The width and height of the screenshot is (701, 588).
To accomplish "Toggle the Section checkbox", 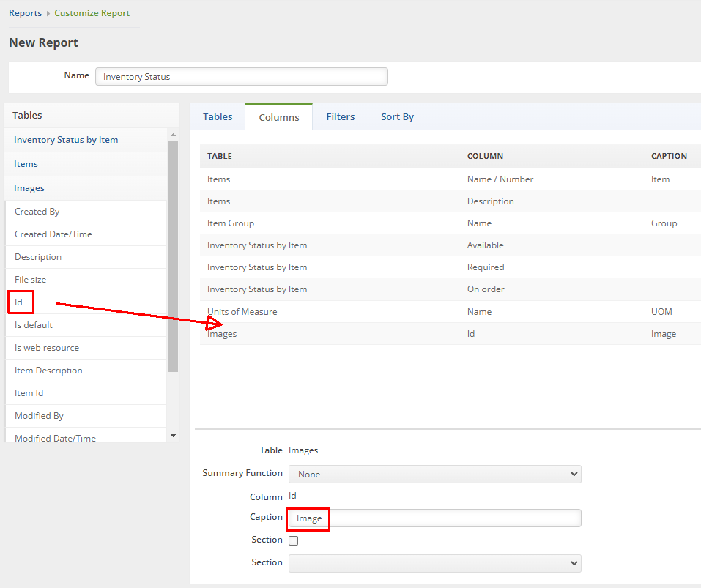I will click(294, 540).
